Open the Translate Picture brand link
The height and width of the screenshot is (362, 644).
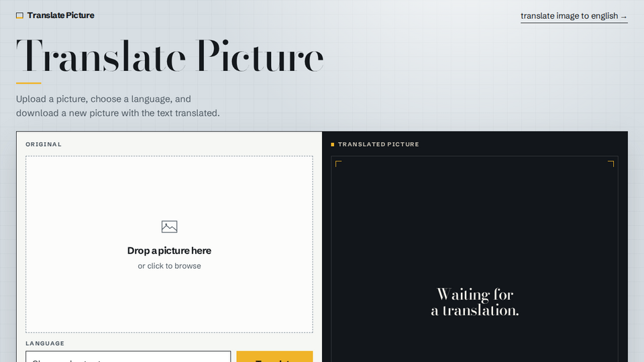pos(55,15)
